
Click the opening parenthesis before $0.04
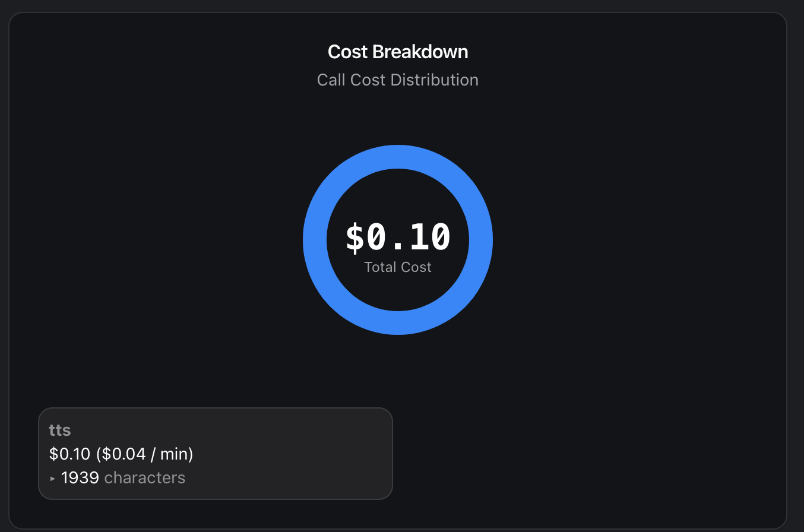(x=99, y=454)
